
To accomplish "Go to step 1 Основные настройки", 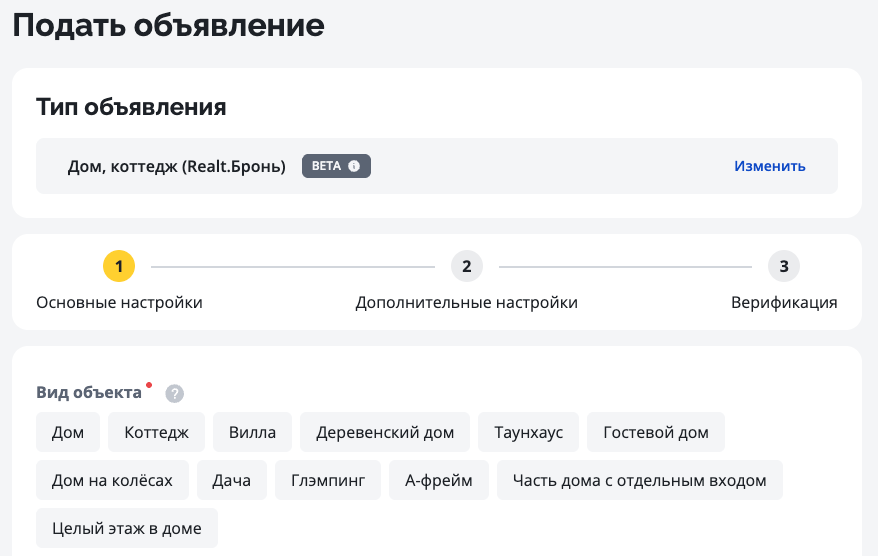I will point(118,266).
